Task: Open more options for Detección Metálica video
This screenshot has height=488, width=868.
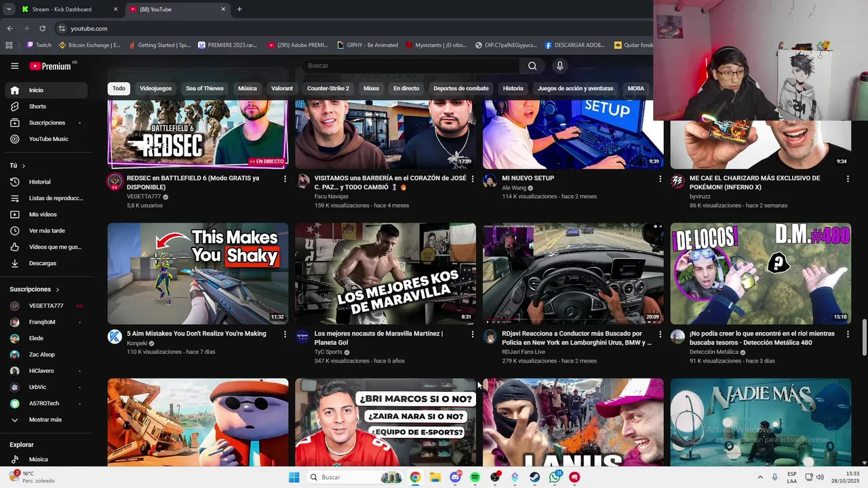Action: (x=848, y=334)
